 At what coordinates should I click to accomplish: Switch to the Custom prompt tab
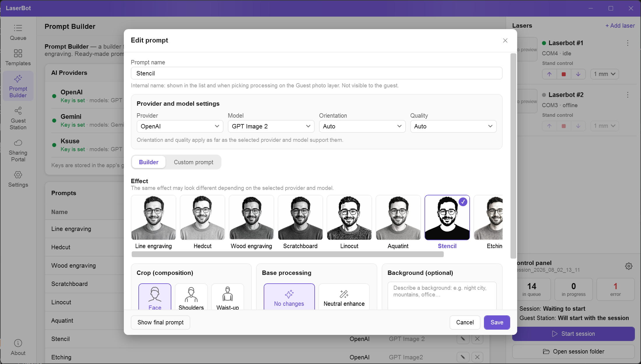coord(193,162)
